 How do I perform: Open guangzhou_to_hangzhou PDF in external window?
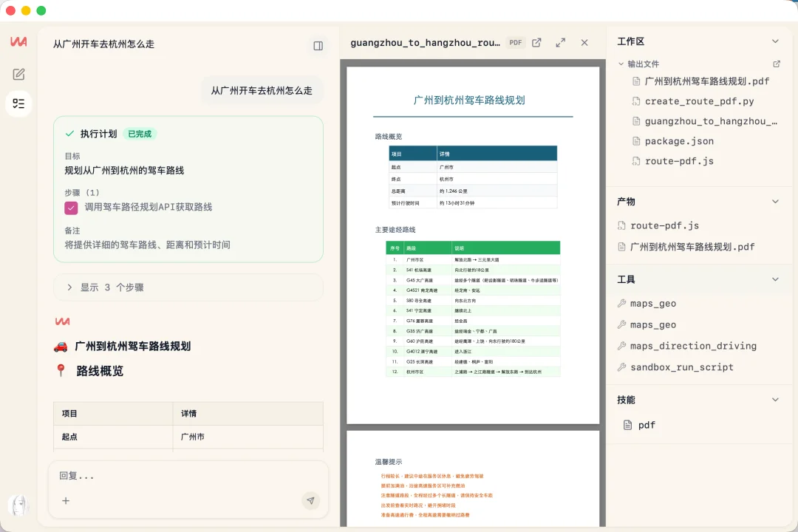coord(536,42)
